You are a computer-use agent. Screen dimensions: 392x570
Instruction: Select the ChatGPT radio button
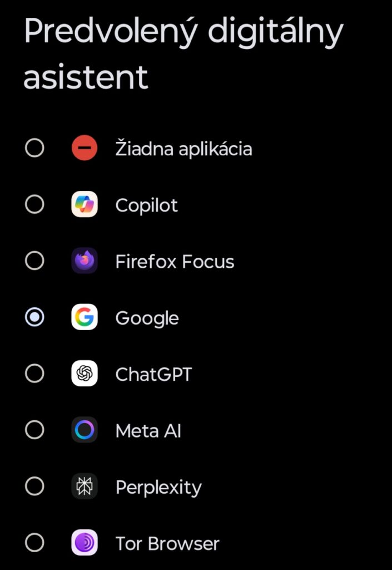click(x=35, y=374)
